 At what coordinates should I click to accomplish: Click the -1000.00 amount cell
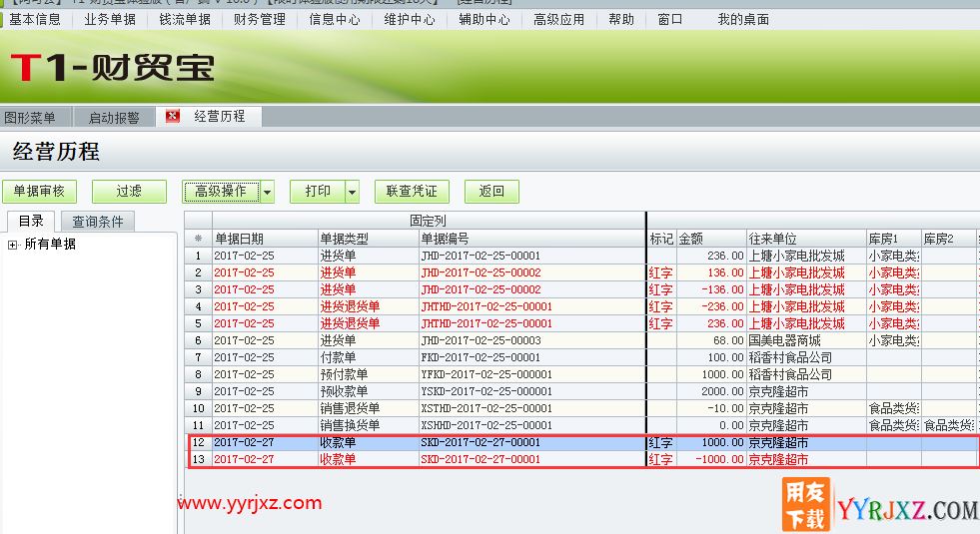pos(712,459)
